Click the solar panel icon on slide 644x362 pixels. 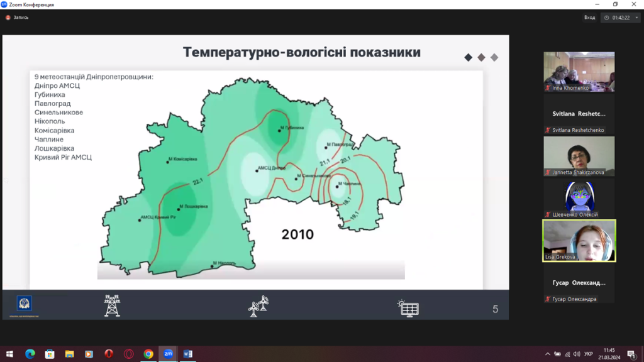click(408, 307)
